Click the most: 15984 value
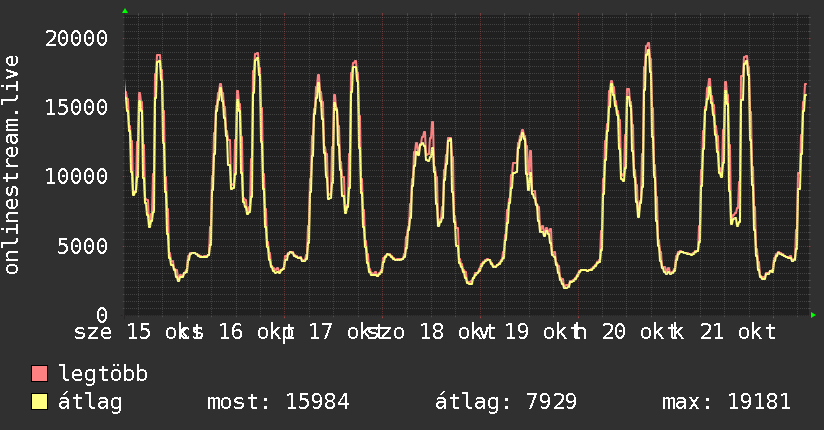This screenshot has height=430, width=824. pos(278,402)
